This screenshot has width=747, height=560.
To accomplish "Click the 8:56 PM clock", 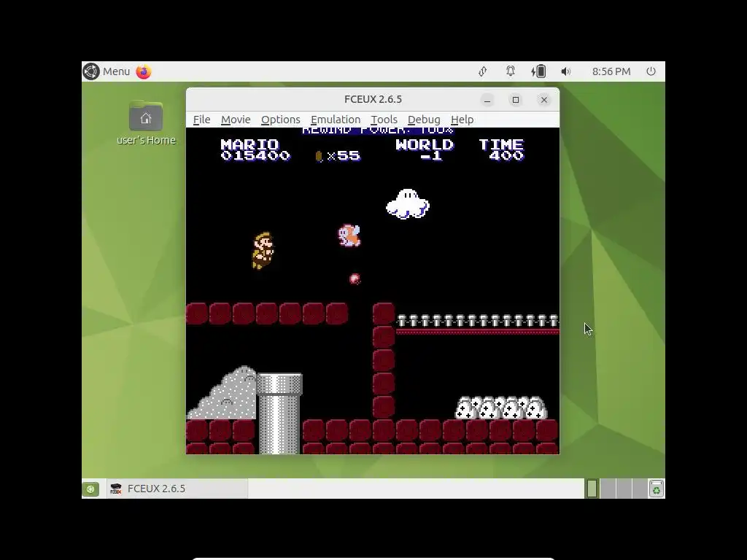I will [611, 71].
